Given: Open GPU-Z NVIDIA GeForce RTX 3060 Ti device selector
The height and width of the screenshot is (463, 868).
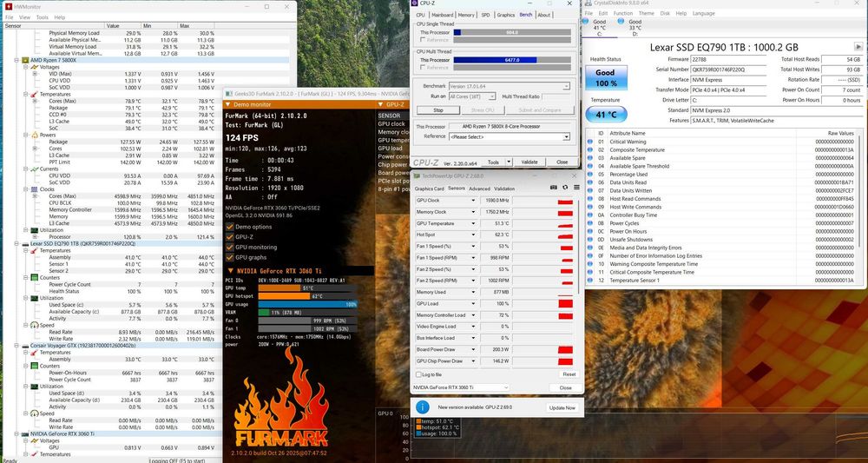Looking at the screenshot, I should 461,387.
